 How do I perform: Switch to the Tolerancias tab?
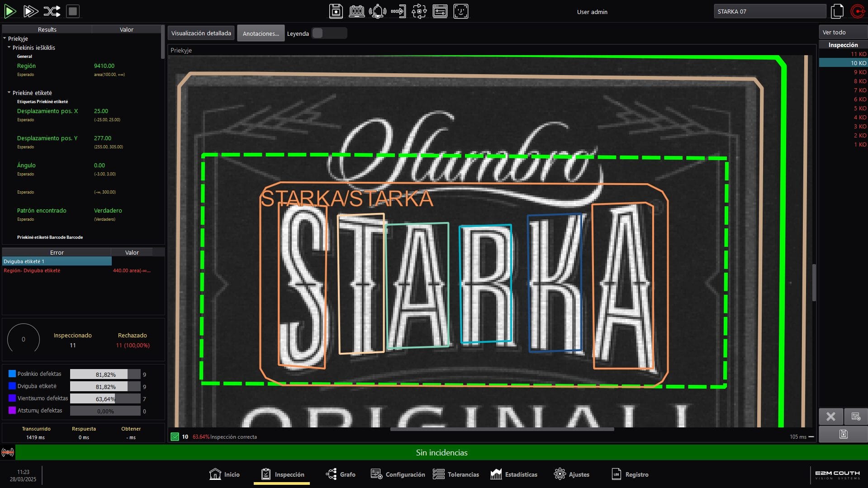[456, 474]
